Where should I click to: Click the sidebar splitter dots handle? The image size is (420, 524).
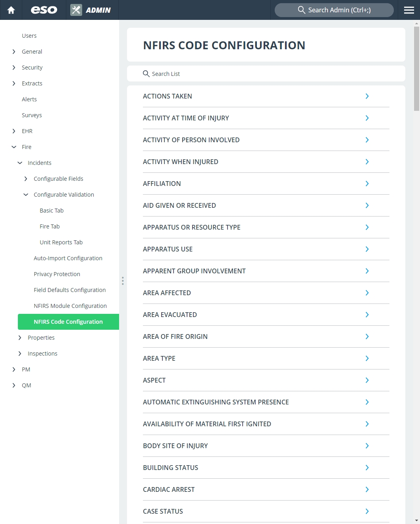(123, 281)
